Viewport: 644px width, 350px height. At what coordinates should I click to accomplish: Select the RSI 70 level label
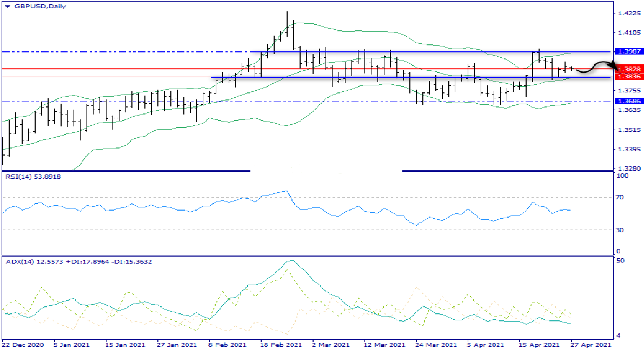pyautogui.click(x=621, y=198)
